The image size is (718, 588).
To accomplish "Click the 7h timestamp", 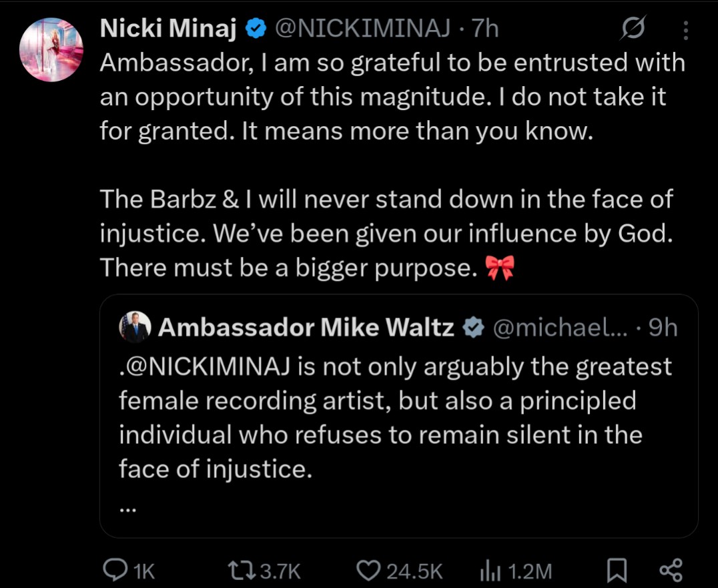I will point(485,29).
